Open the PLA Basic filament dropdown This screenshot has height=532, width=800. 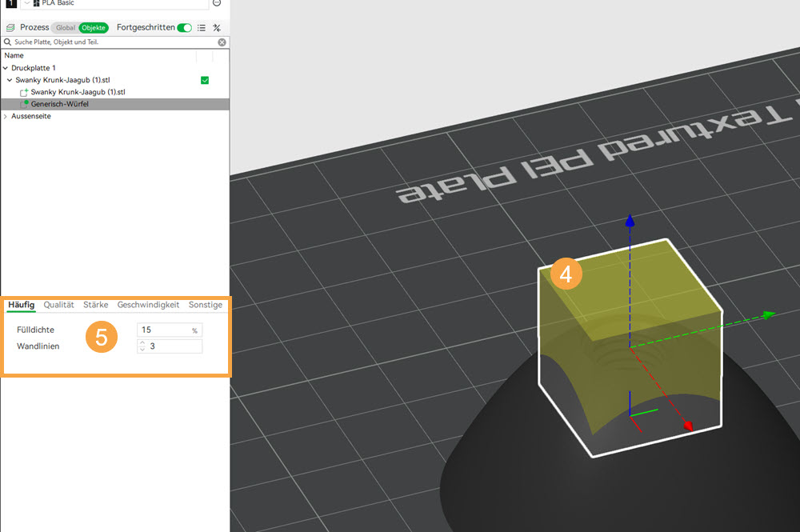point(114,3)
